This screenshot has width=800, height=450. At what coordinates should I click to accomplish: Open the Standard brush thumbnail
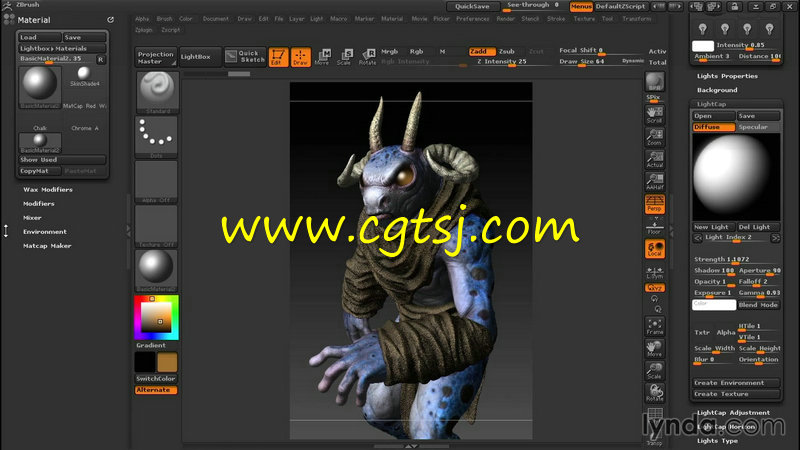click(157, 92)
